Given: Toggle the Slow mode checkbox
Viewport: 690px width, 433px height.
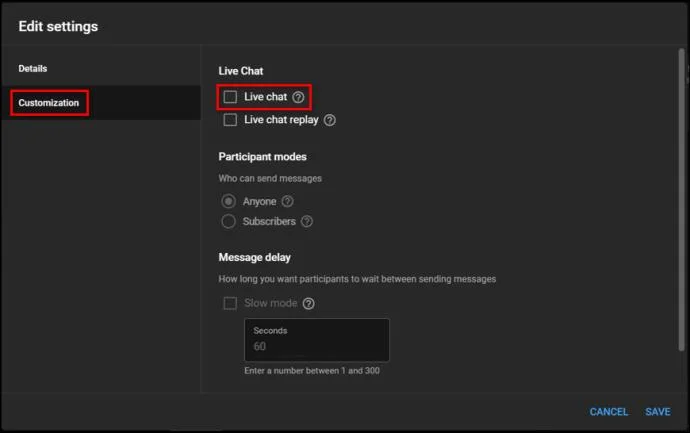Looking at the screenshot, I should (230, 303).
